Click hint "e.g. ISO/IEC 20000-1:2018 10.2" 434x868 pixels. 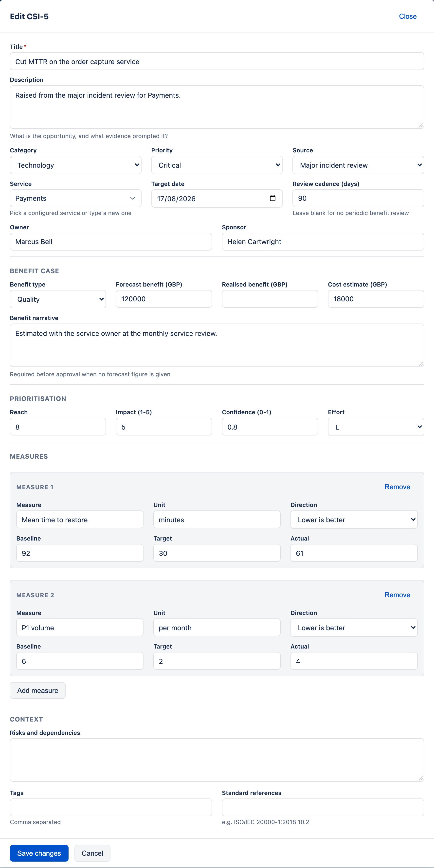[x=265, y=822]
